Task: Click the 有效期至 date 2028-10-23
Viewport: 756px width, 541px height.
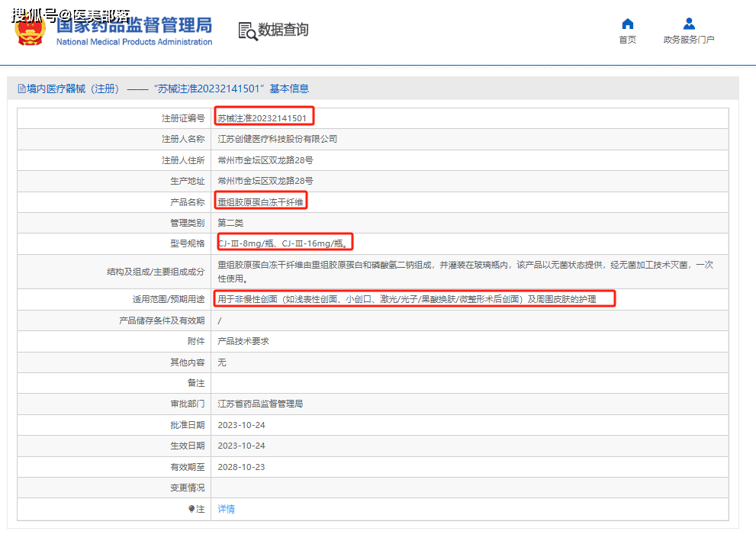Action: pyautogui.click(x=241, y=467)
